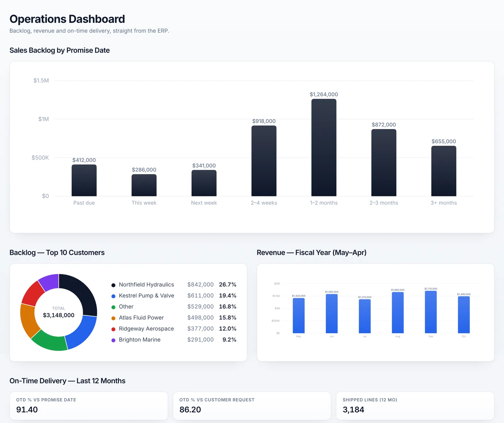Viewport: 504px width, 423px height.
Task: Open the OTD % vs Customer Request card
Action: tap(252, 406)
